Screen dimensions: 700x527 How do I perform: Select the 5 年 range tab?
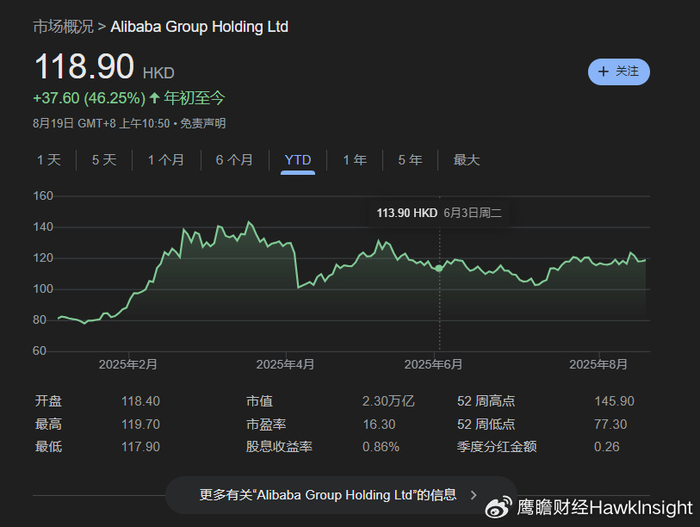410,160
